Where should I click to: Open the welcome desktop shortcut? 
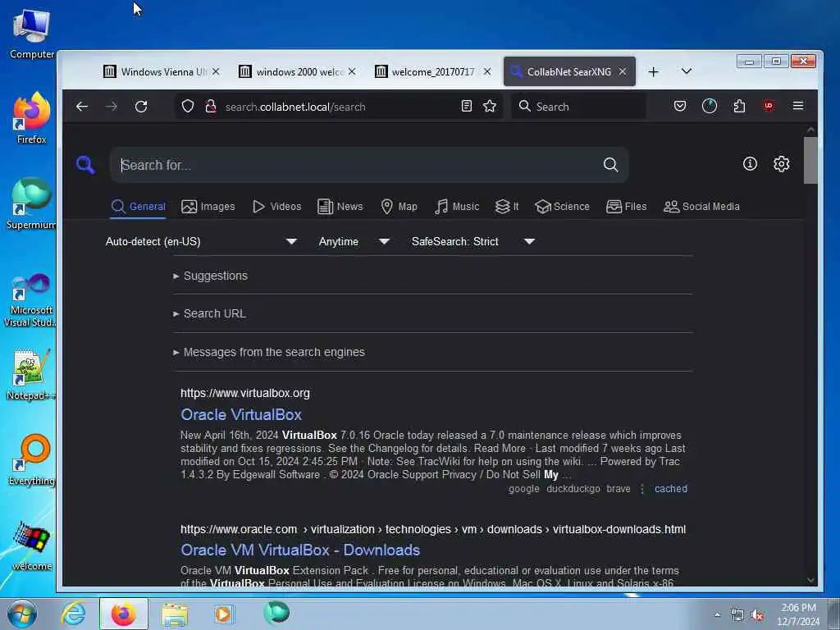coord(32,546)
